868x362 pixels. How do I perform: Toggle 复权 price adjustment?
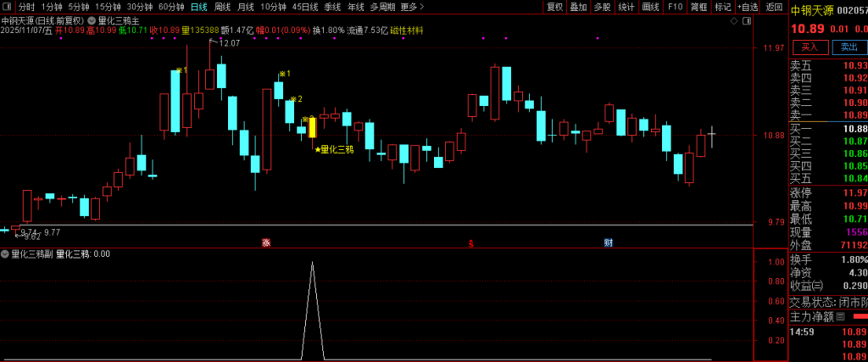click(554, 7)
